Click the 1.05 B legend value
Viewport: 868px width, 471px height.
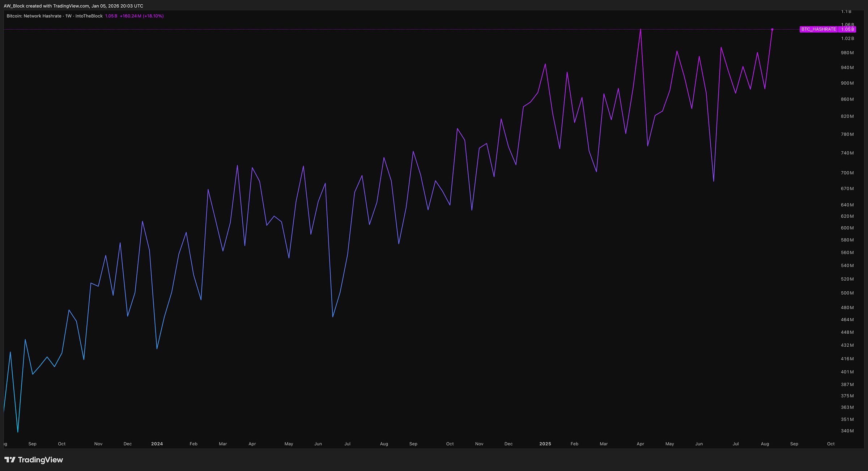pos(111,16)
